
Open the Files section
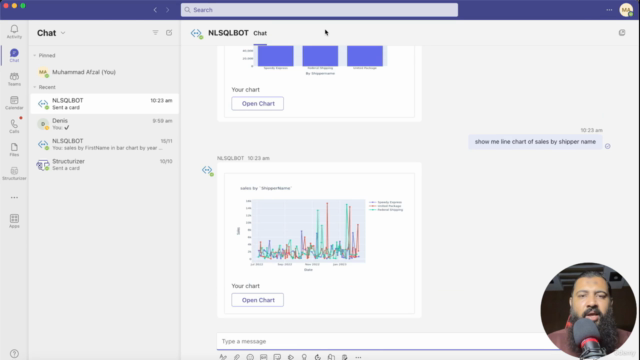14,149
